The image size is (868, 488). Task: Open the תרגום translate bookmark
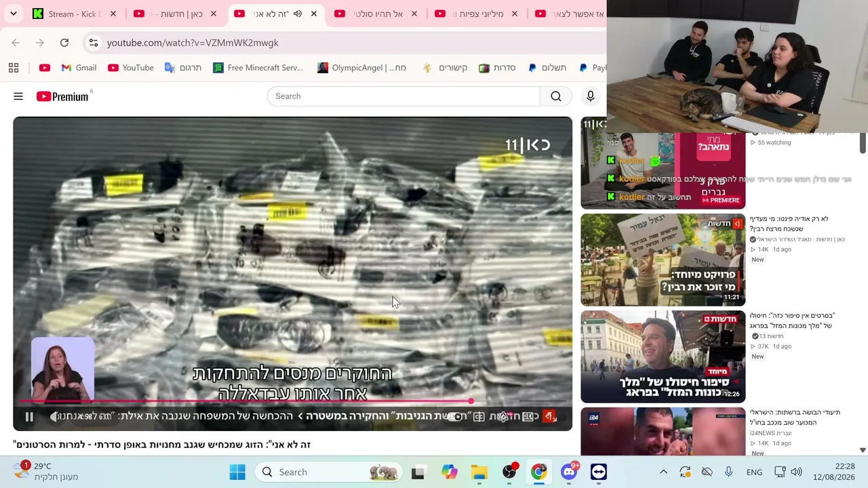point(183,68)
